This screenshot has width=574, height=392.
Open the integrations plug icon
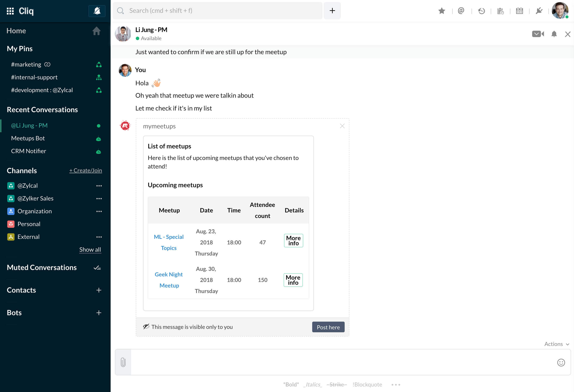539,11
